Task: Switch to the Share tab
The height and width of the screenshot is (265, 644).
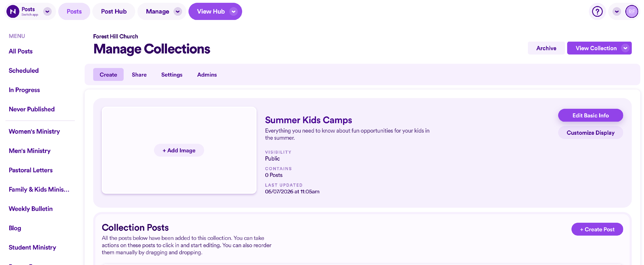Action: click(139, 74)
